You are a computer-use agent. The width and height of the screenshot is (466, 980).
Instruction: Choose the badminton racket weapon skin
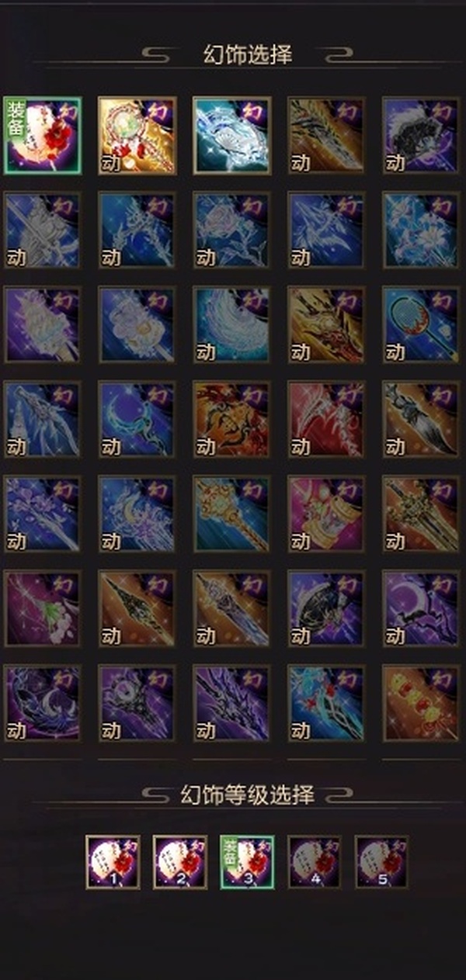pos(422,324)
